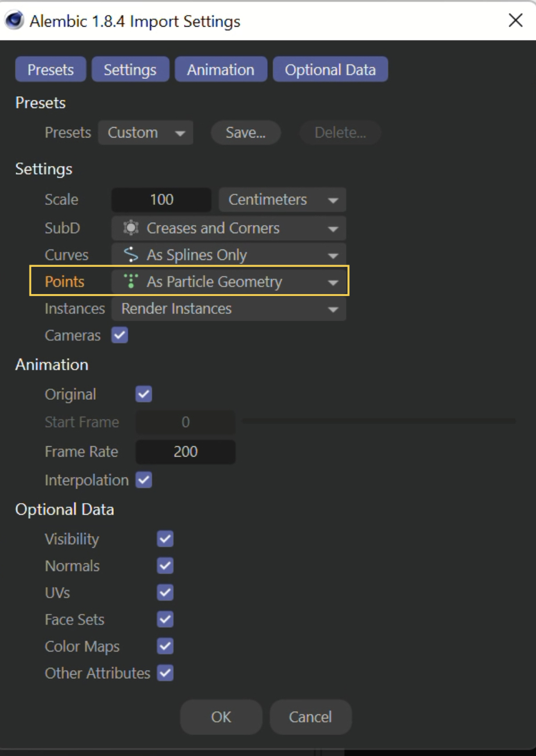This screenshot has height=756, width=536.
Task: Expand the Centimeters unit dropdown
Action: [282, 200]
